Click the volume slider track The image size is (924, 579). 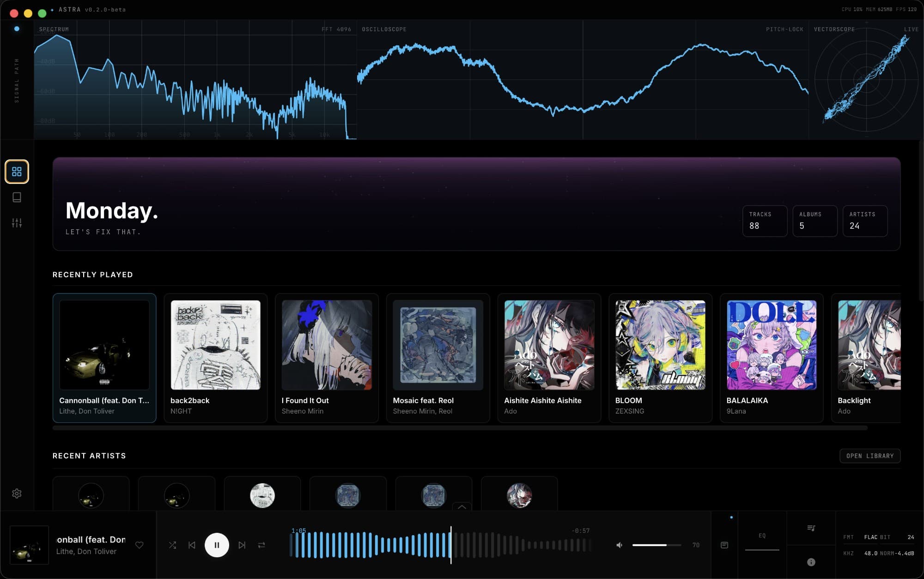tap(656, 545)
